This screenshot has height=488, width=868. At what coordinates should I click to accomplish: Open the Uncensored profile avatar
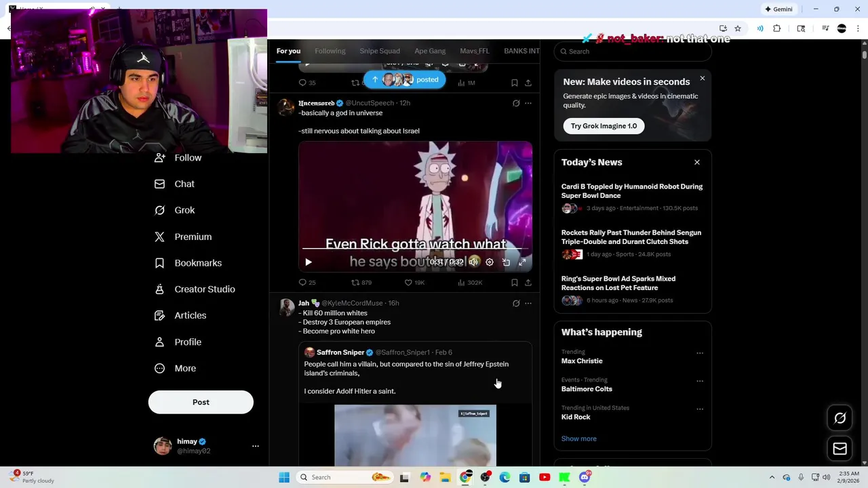(x=287, y=107)
